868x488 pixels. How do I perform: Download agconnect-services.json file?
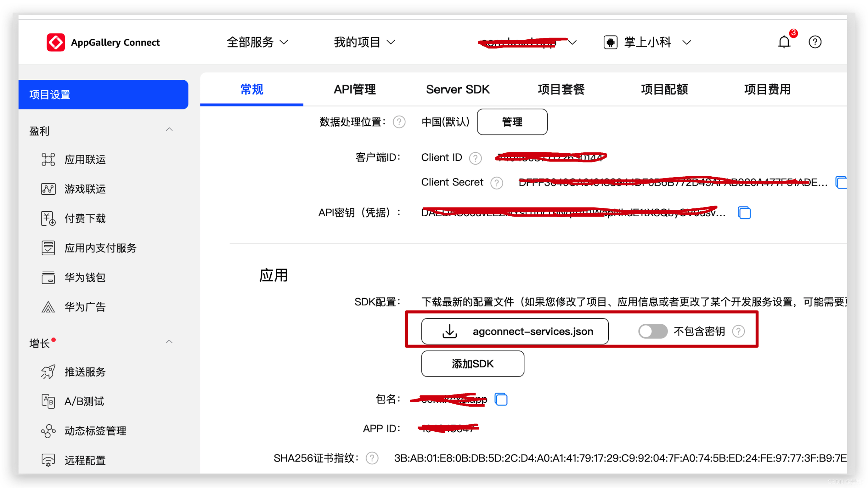pyautogui.click(x=515, y=331)
